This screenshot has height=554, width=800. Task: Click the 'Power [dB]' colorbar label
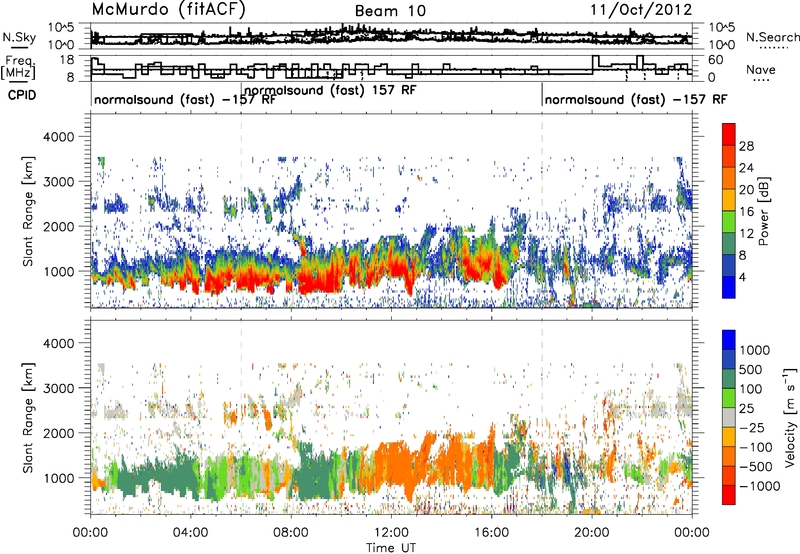point(763,211)
